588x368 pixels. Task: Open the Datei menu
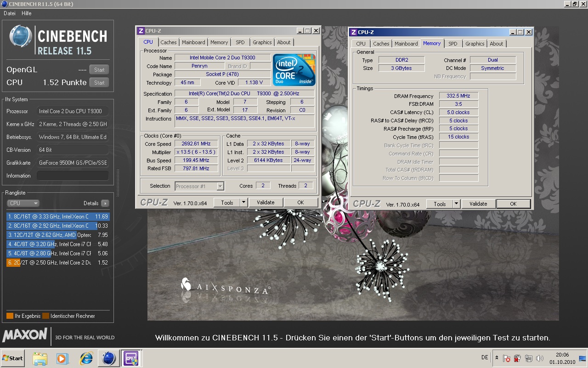click(x=10, y=13)
